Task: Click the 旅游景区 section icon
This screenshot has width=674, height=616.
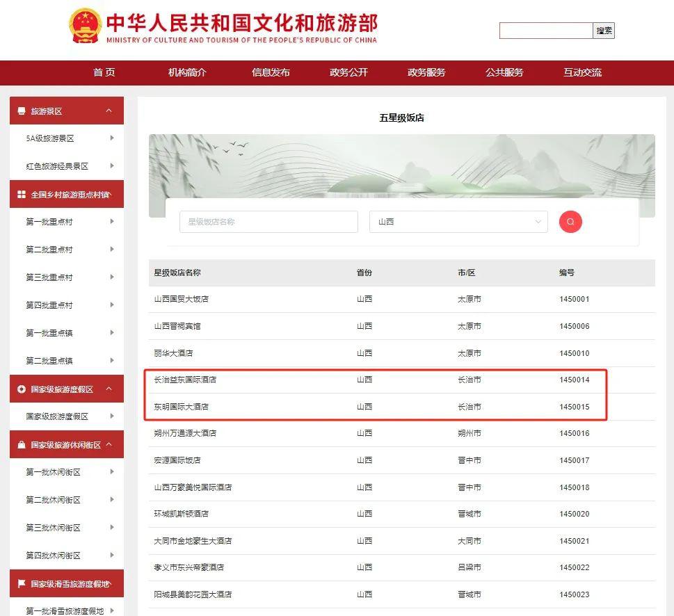Action: (x=22, y=111)
